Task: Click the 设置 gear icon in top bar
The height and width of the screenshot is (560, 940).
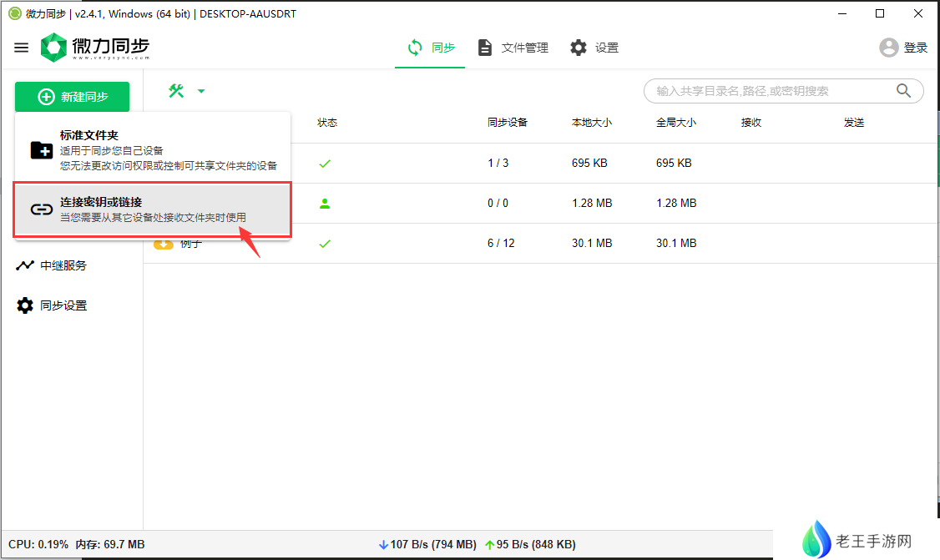Action: 579,48
